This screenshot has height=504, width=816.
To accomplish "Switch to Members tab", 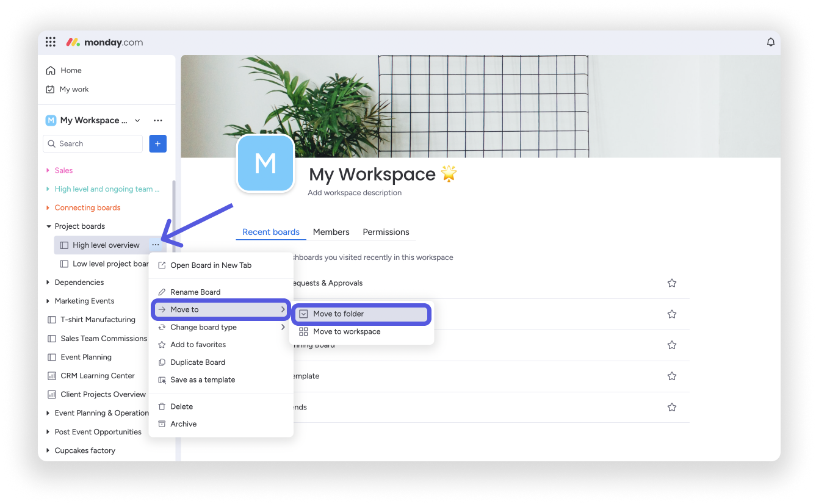I will pos(331,232).
